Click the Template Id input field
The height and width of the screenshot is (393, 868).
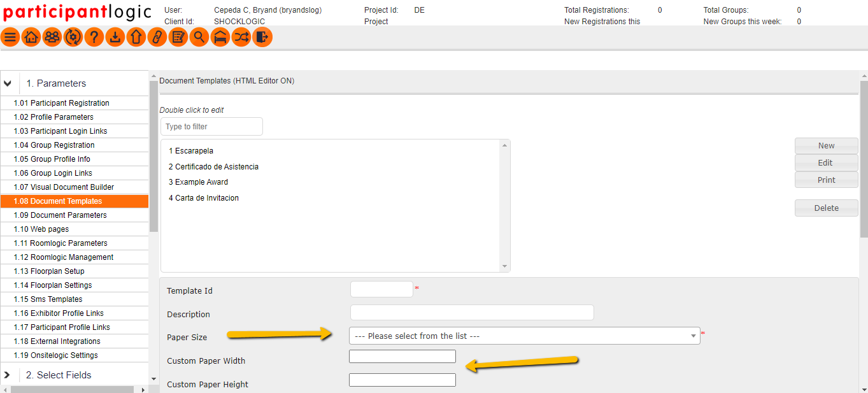pyautogui.click(x=381, y=289)
